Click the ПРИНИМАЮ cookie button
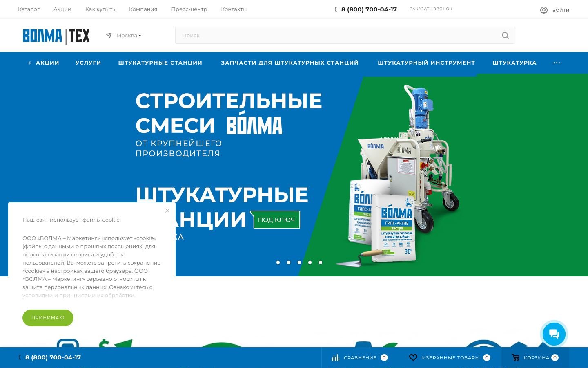This screenshot has height=368, width=588. coord(48,318)
